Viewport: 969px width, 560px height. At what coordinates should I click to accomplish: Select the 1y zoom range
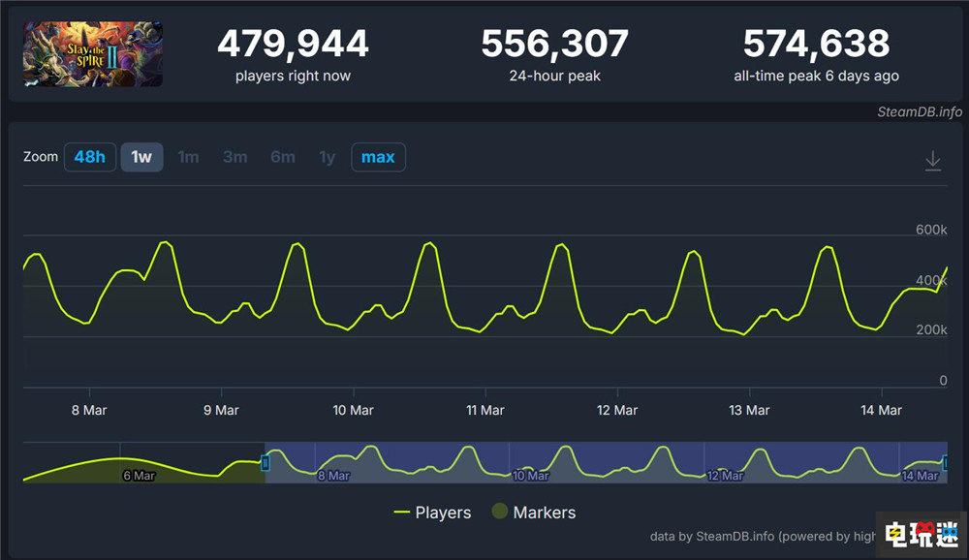(327, 156)
